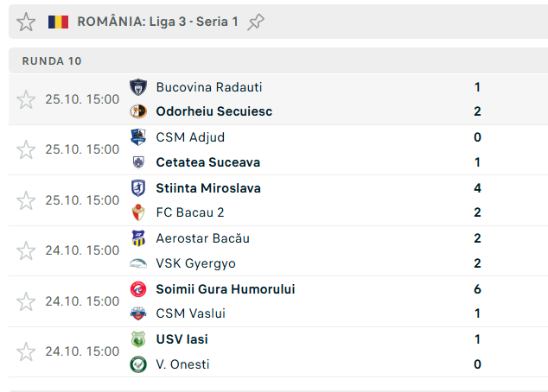The height and width of the screenshot is (392, 548).
Task: Click the CSM Adjud club badge
Action: pyautogui.click(x=138, y=137)
